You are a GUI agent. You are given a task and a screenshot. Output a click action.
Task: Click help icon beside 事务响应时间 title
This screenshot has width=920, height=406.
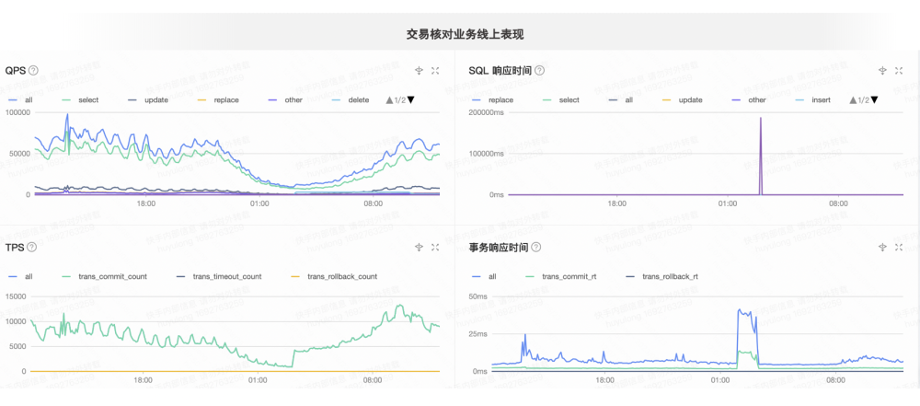pos(536,247)
